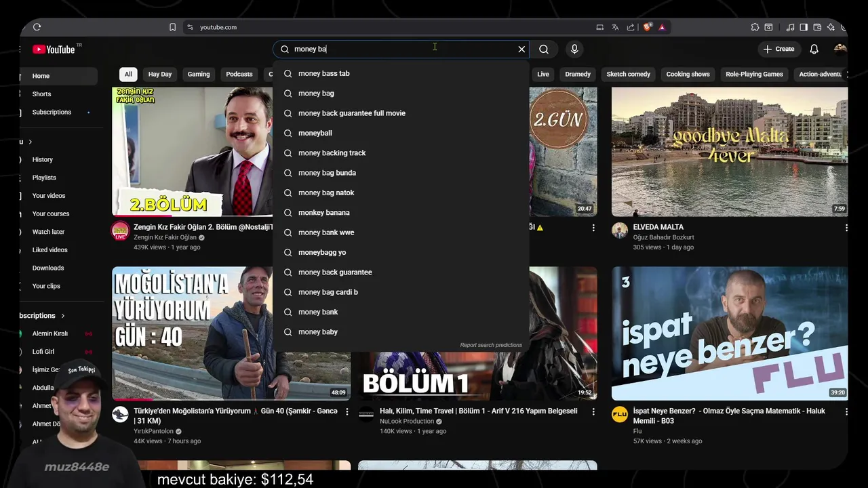Select the 'Live' filter chip
This screenshot has width=868, height=488.
pyautogui.click(x=543, y=74)
